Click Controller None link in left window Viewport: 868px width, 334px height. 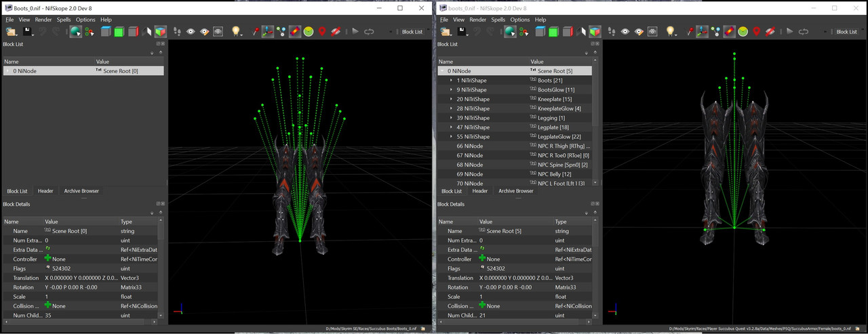coord(59,259)
